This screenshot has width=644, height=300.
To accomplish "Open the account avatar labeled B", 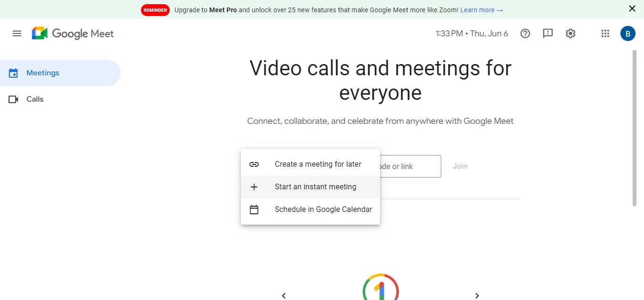I will (x=628, y=33).
